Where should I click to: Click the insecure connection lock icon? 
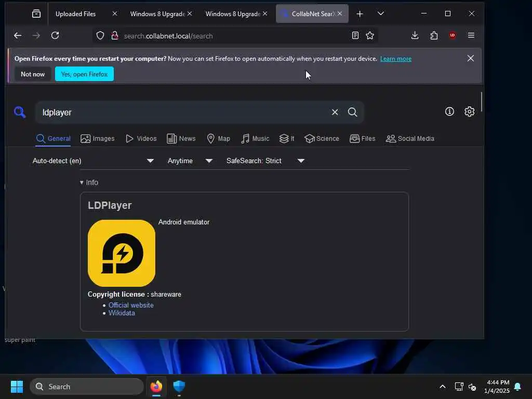tap(115, 36)
